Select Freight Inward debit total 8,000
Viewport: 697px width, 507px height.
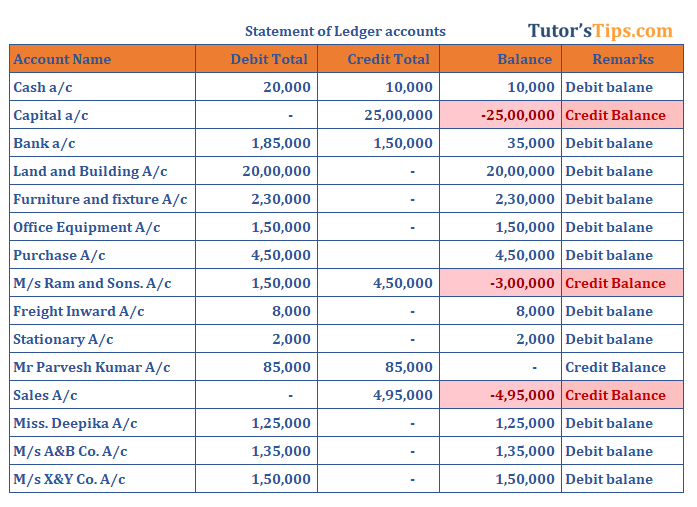256,311
